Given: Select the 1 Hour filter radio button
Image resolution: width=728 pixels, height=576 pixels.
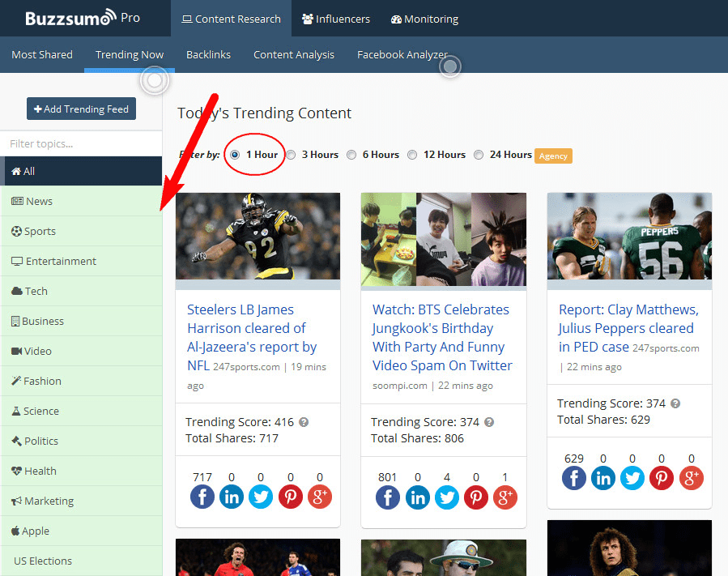Looking at the screenshot, I should coord(235,155).
